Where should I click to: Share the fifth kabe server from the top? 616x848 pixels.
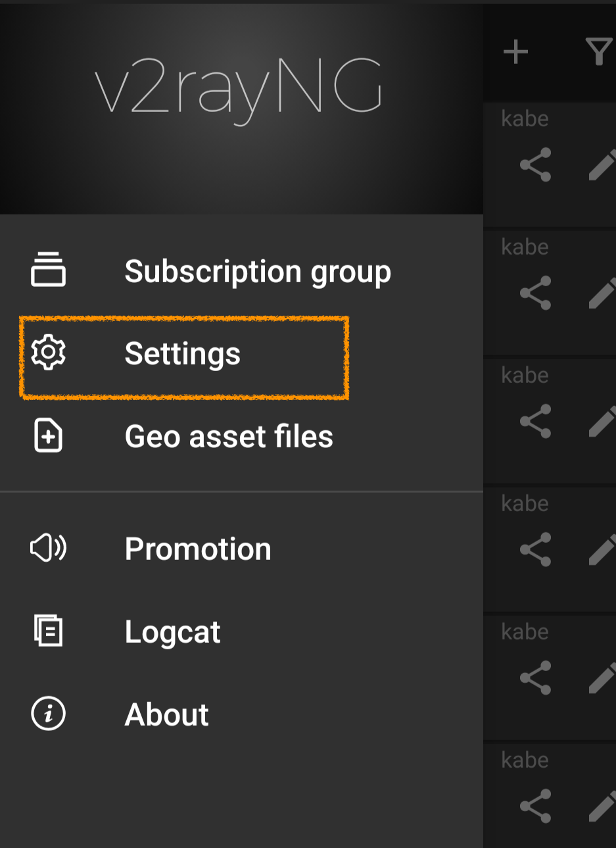pyautogui.click(x=536, y=678)
